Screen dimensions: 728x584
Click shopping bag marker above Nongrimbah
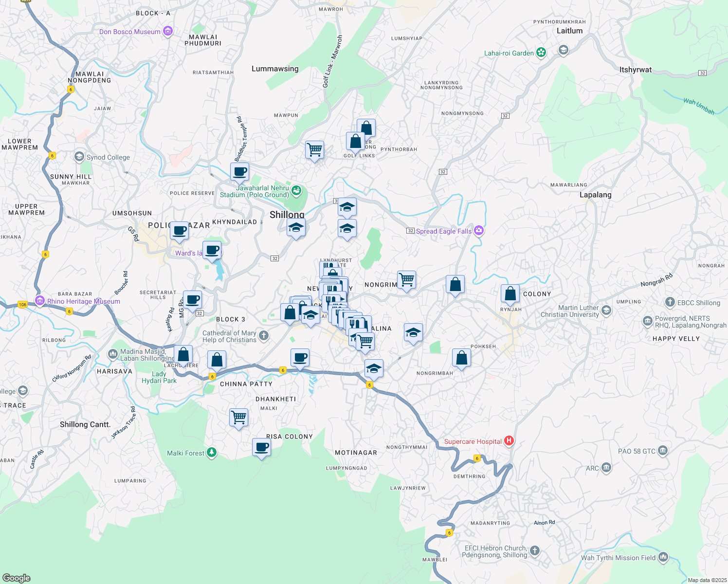[461, 359]
